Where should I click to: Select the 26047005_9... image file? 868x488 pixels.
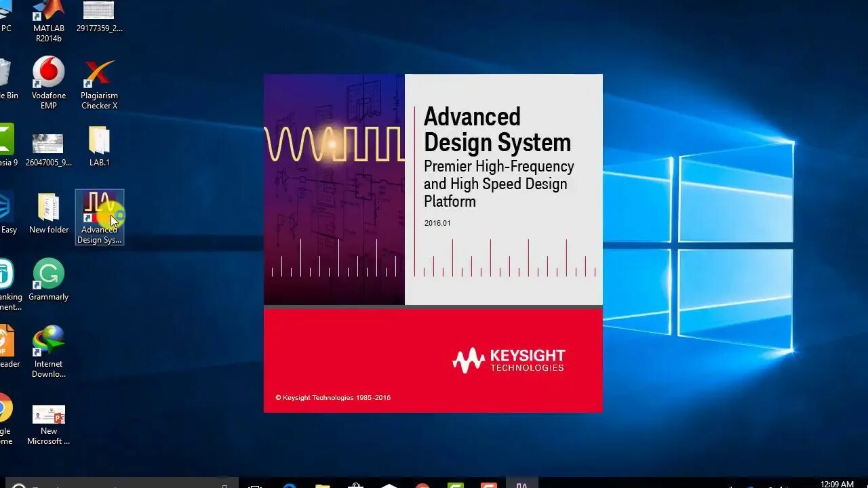point(49,150)
